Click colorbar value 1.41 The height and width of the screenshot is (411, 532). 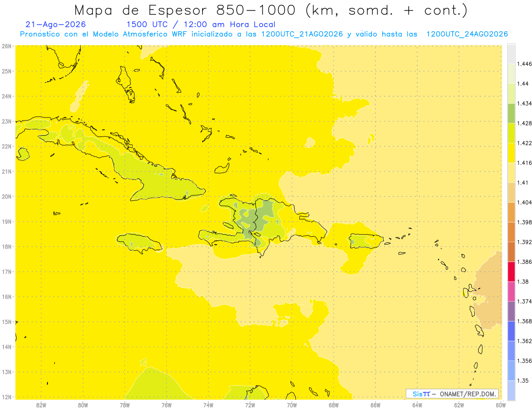coord(523,183)
